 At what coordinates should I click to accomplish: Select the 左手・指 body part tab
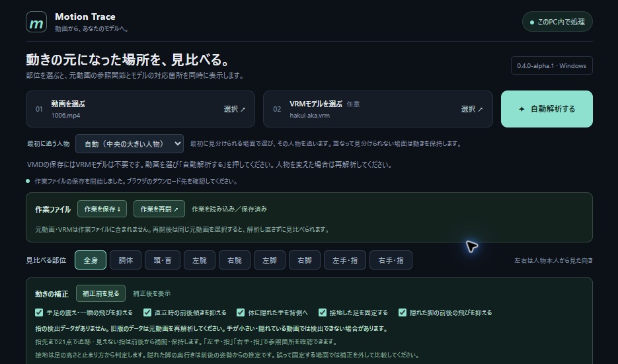(345, 260)
